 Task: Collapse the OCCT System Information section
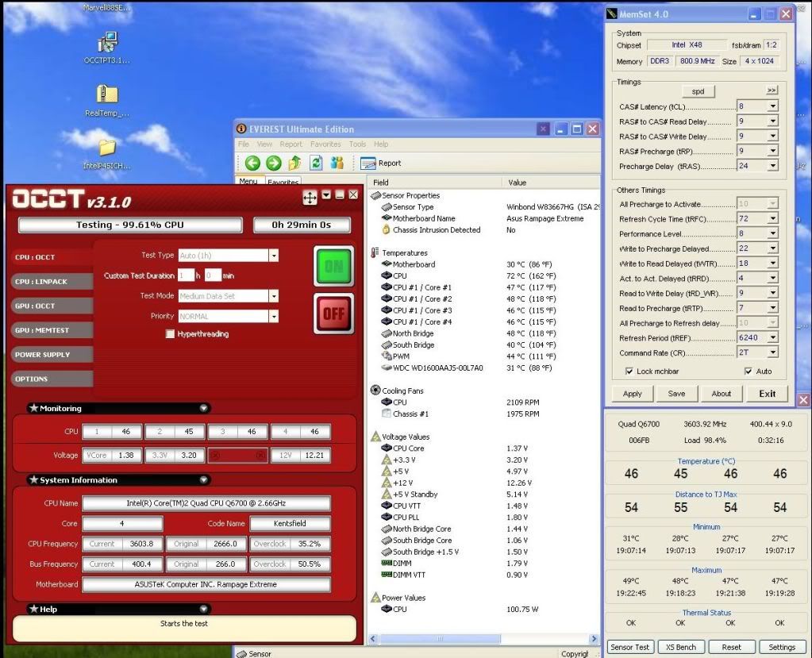coord(203,480)
